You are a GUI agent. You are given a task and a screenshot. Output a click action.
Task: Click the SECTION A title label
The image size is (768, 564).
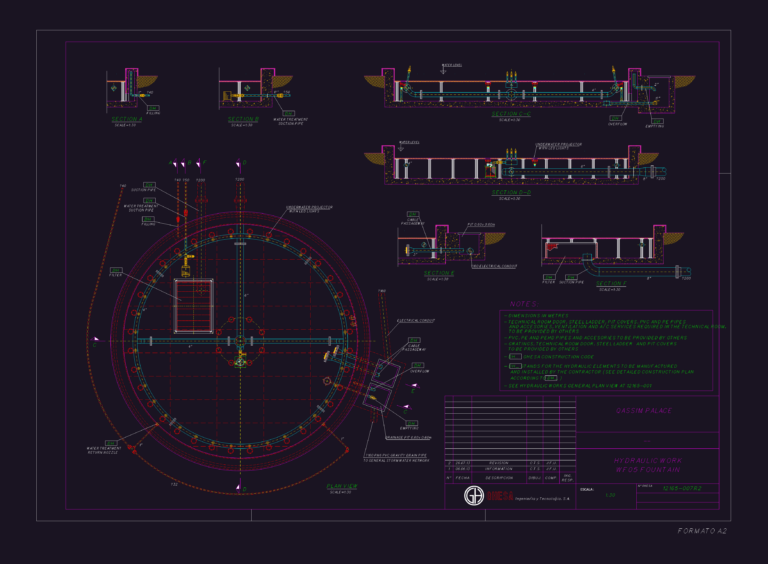tap(126, 119)
